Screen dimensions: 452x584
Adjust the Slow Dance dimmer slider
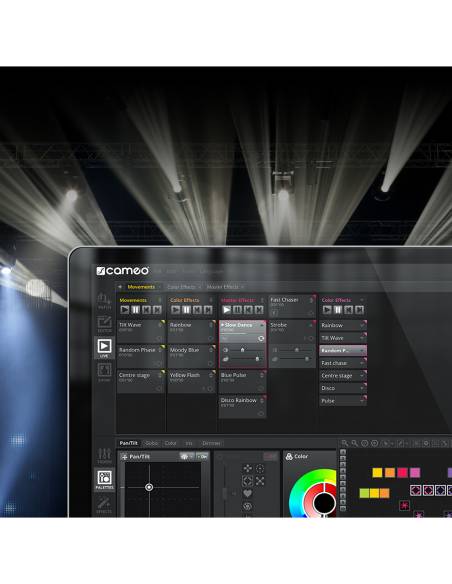242,350
